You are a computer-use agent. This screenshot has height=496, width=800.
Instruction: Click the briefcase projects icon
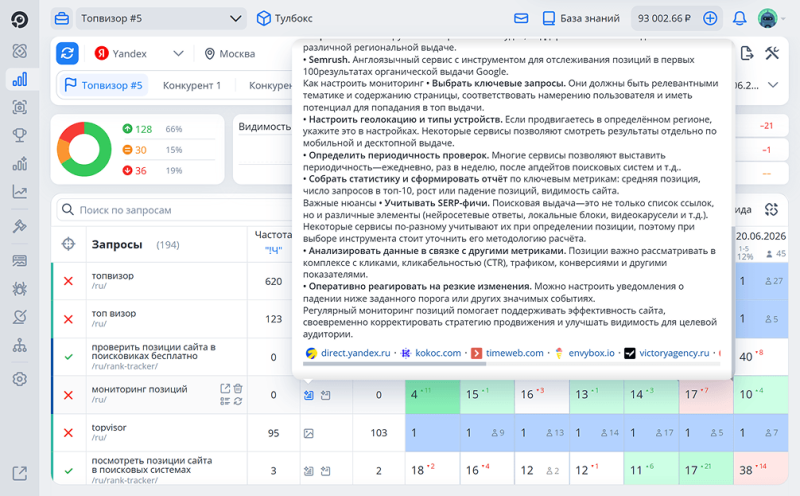(62, 18)
